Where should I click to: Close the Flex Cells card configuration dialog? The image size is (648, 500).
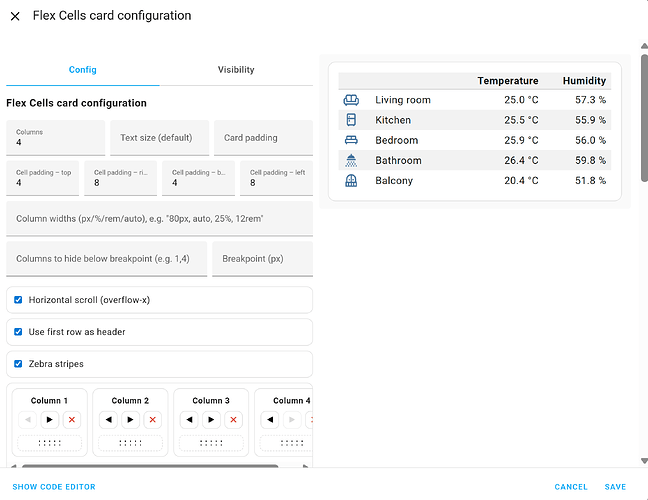15,16
